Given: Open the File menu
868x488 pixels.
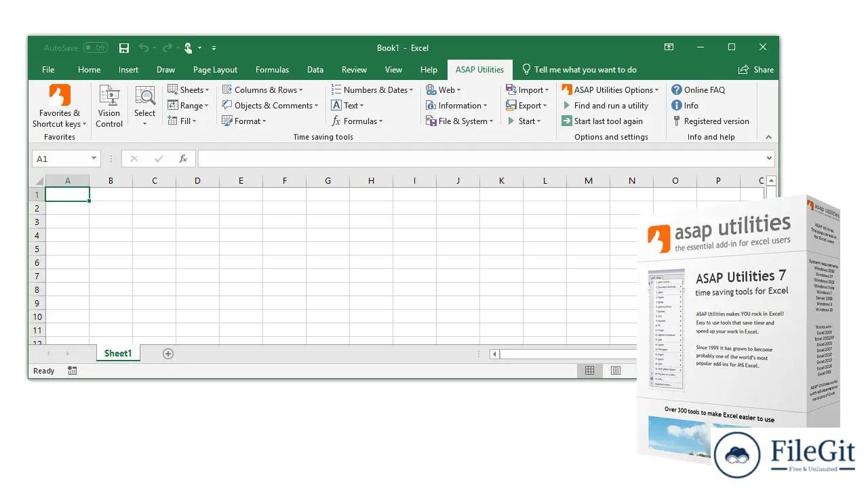Looking at the screenshot, I should click(x=48, y=70).
